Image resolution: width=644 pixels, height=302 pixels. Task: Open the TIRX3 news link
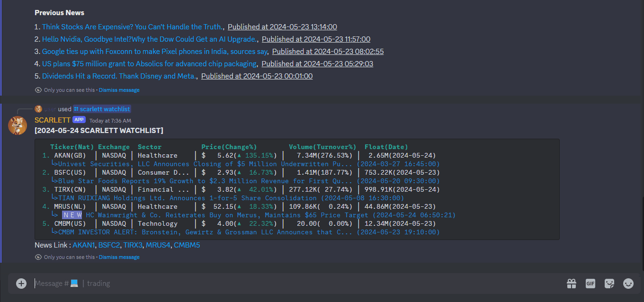(133, 245)
